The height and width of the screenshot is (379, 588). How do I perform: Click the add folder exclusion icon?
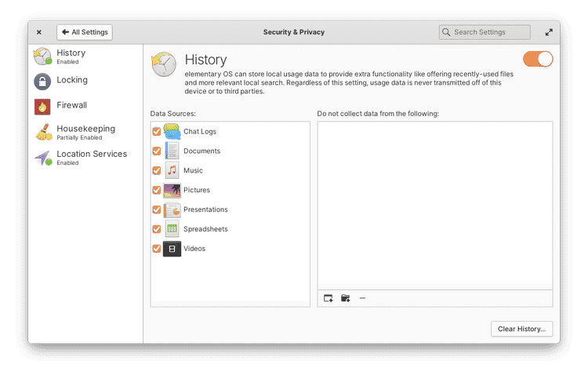tap(346, 298)
